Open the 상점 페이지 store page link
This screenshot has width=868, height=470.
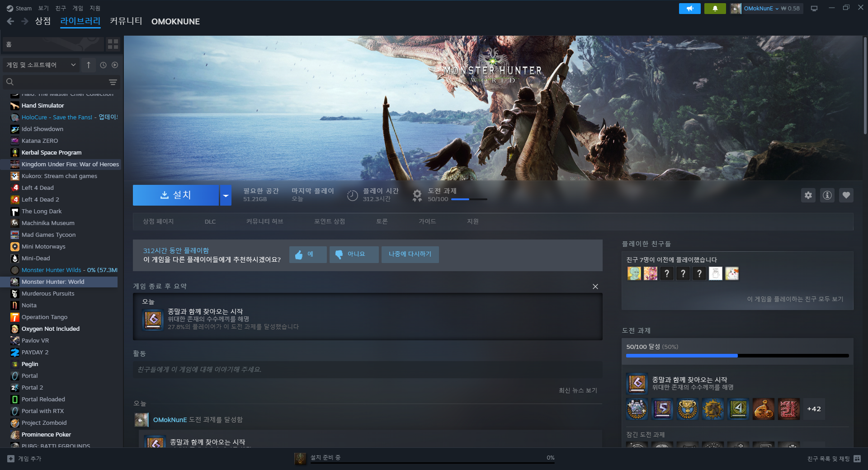tap(158, 221)
